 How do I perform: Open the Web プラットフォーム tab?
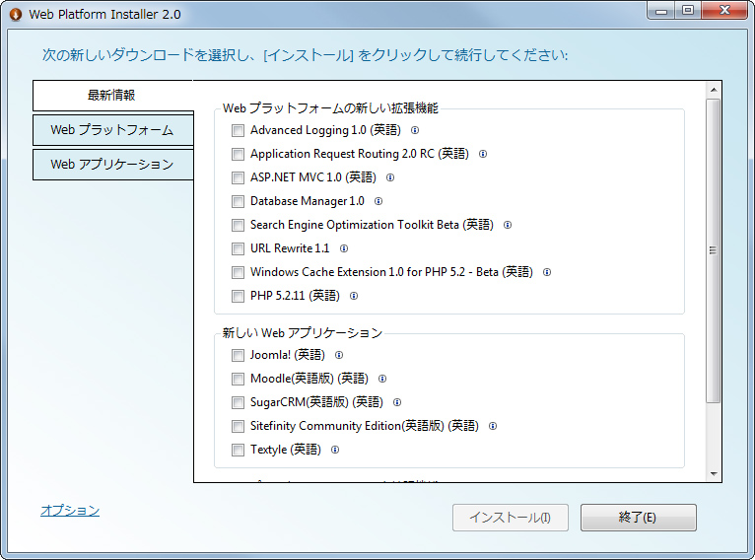[112, 130]
